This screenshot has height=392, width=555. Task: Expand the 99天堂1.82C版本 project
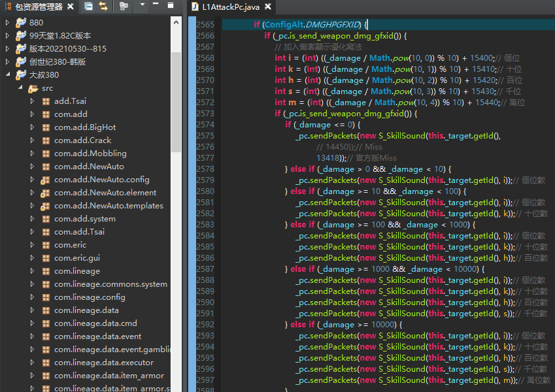click(x=7, y=36)
